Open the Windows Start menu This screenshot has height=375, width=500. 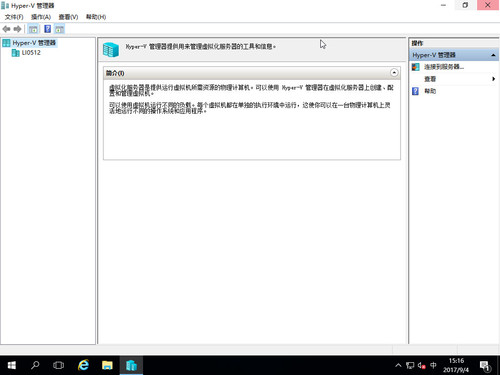[12, 365]
